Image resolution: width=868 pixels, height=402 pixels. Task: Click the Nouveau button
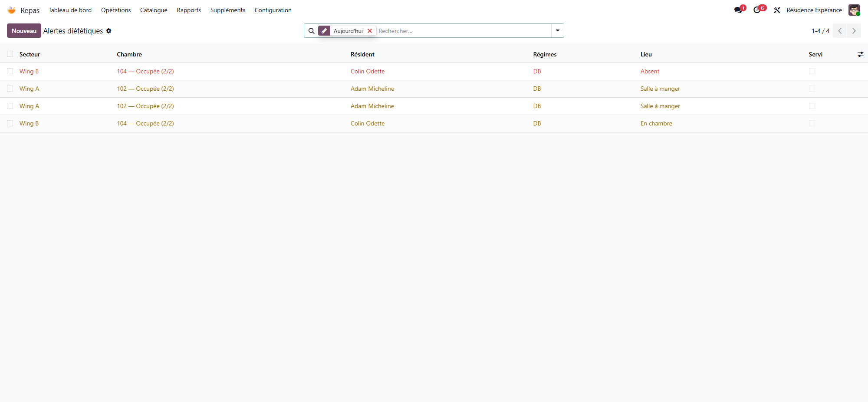coord(24,31)
